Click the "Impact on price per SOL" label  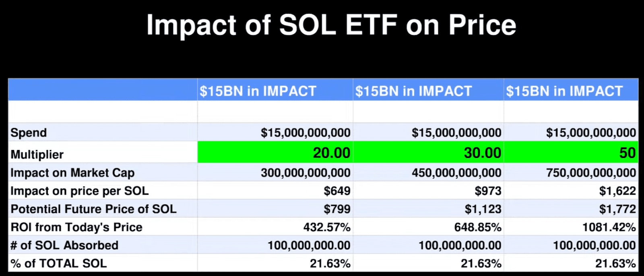[79, 191]
